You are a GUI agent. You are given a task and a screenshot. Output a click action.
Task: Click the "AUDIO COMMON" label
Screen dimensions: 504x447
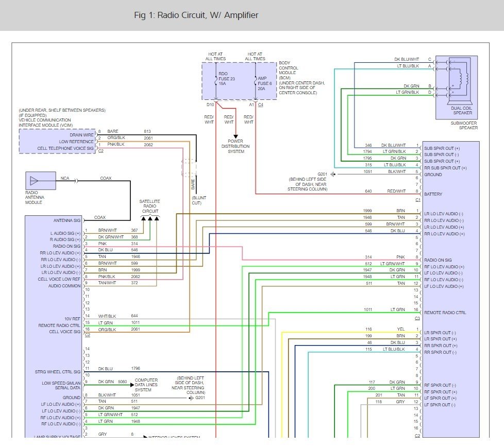[64, 286]
